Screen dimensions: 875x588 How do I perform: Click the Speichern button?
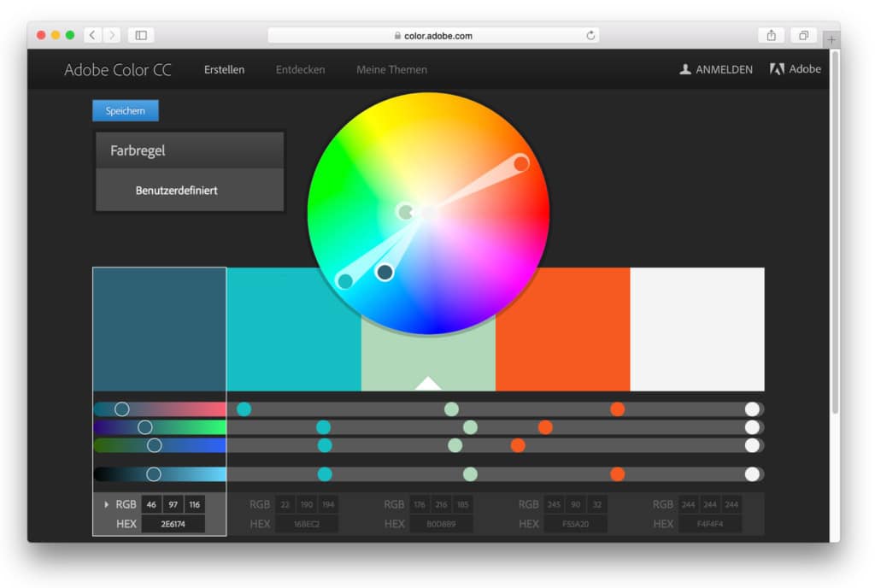pyautogui.click(x=126, y=110)
